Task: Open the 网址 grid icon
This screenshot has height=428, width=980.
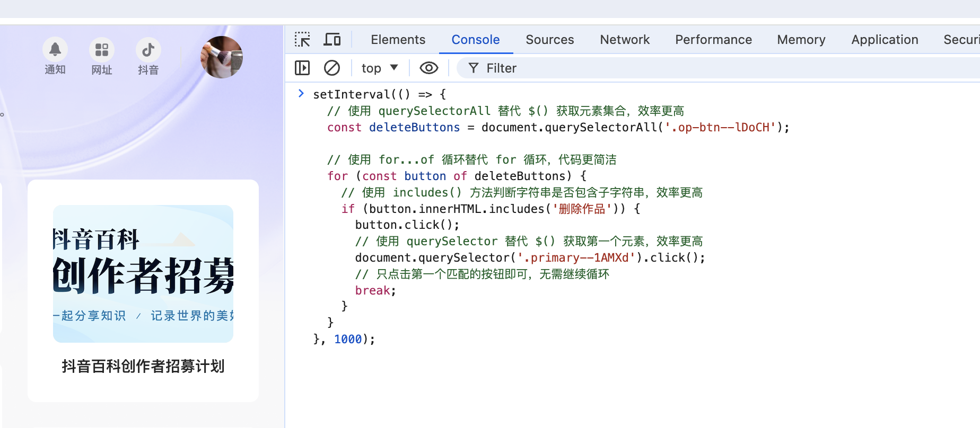Action: coord(102,50)
